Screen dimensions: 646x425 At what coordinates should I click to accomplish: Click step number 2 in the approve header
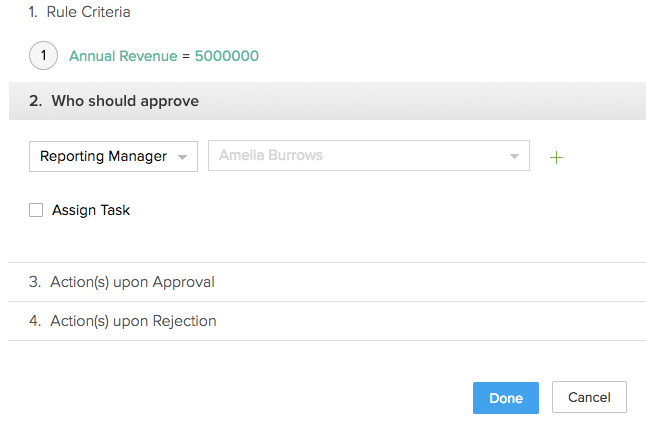(35, 101)
